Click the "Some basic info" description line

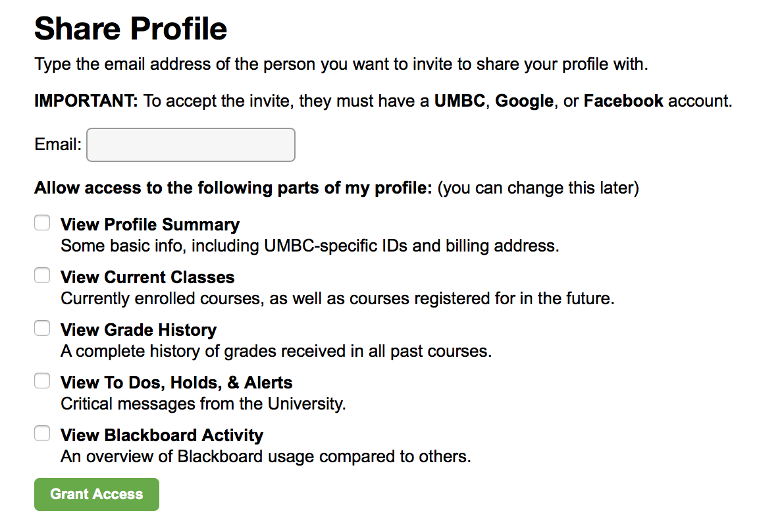click(309, 246)
